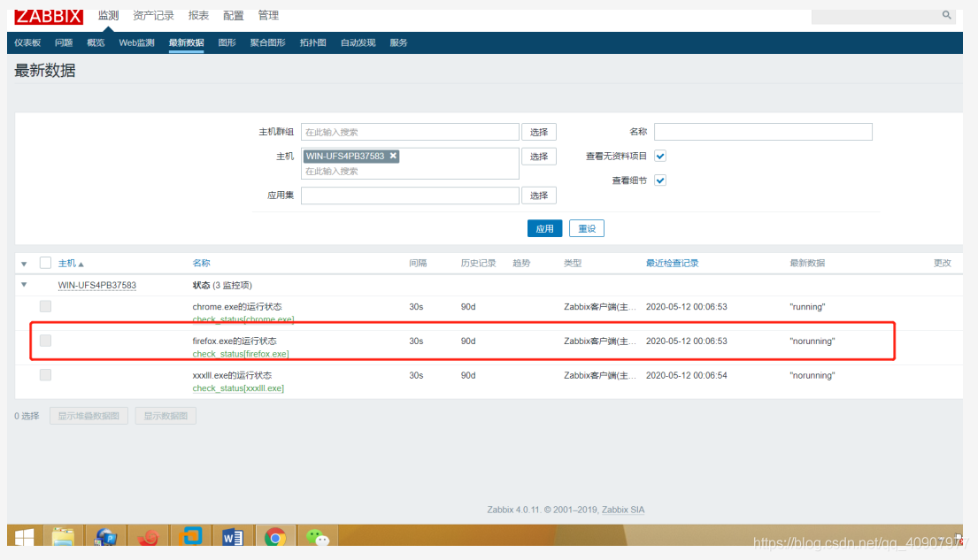The height and width of the screenshot is (560, 978).
Task: Tick the select-all checkbox in the table header
Action: pyautogui.click(x=45, y=263)
